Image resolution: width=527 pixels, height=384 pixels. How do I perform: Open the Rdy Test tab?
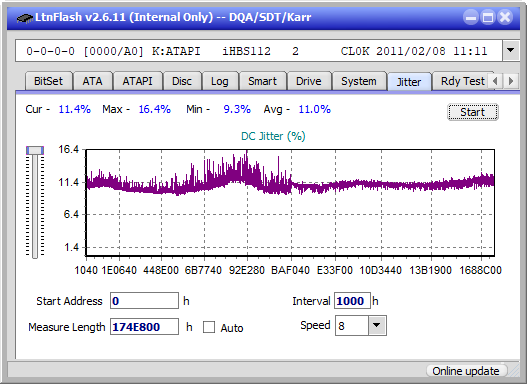(x=462, y=81)
